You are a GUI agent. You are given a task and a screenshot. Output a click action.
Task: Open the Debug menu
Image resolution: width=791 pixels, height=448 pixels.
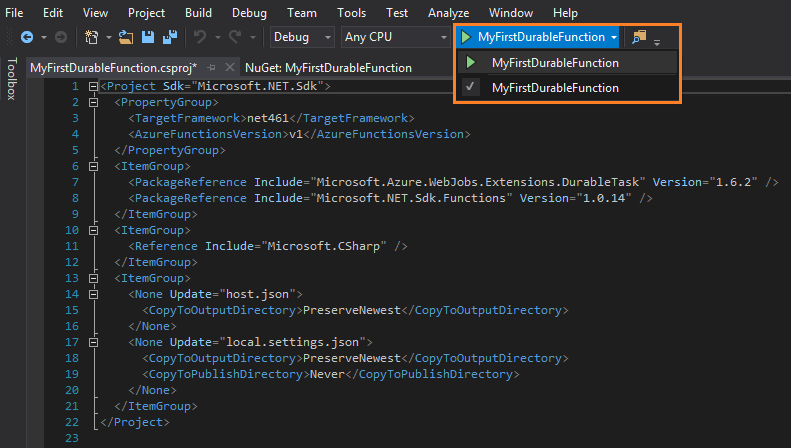coord(249,13)
